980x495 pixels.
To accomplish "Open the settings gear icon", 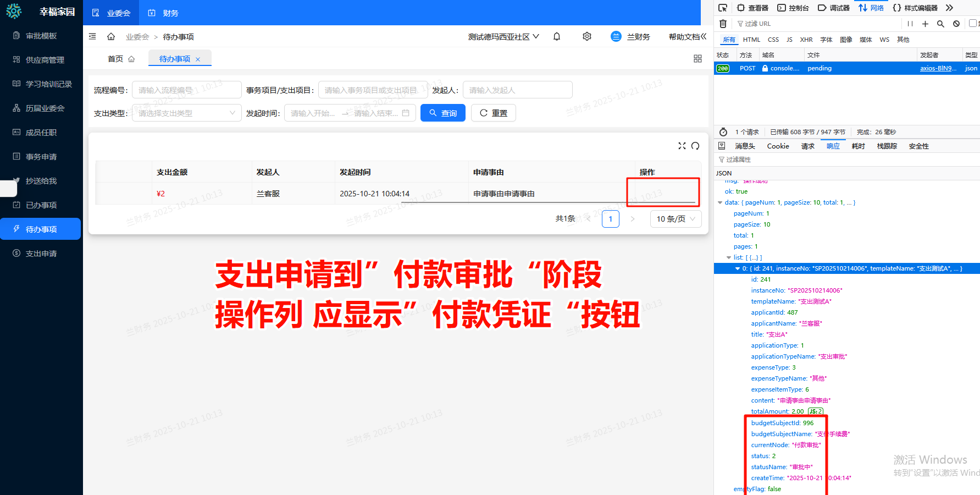I will coord(586,36).
